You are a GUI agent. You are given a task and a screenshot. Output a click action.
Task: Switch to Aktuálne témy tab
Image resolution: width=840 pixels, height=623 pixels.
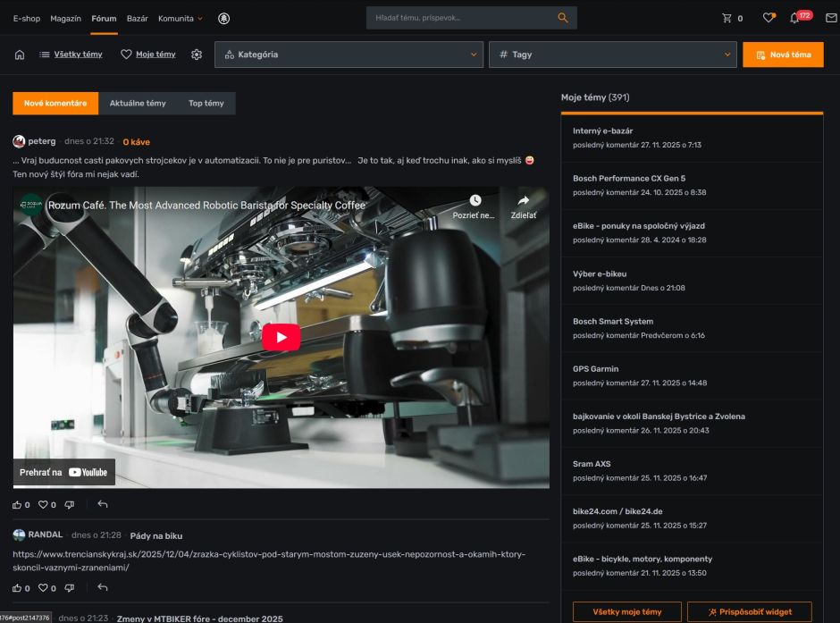[138, 104]
